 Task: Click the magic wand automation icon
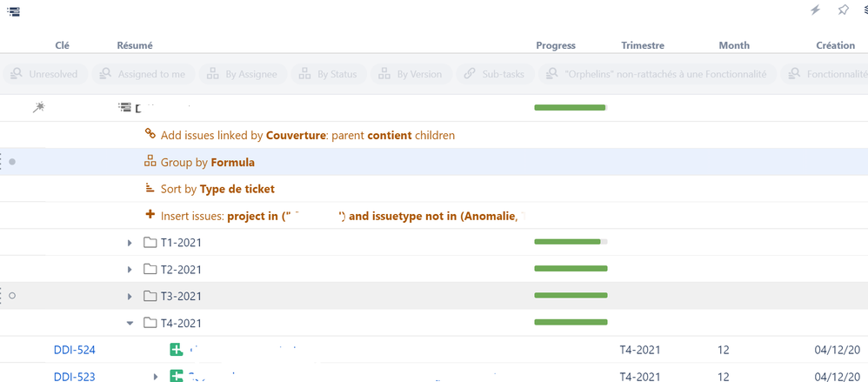point(38,108)
